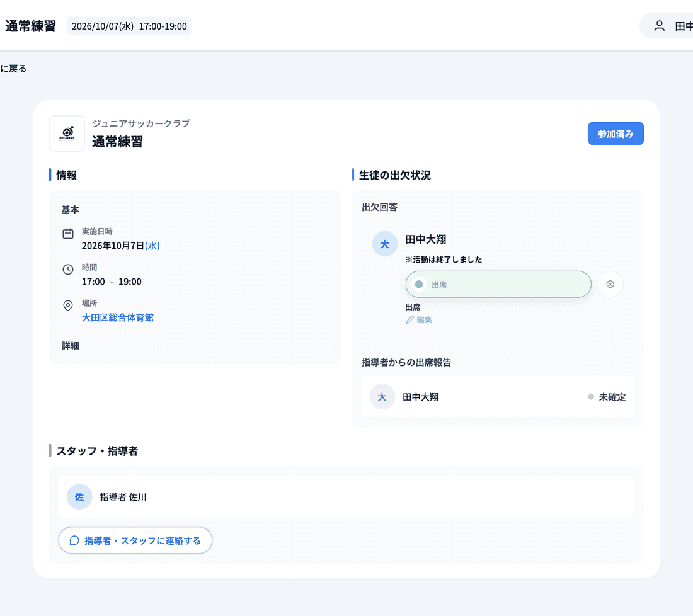This screenshot has height=616, width=693.
Task: Select the 出席 attendance radio option
Action: (498, 284)
